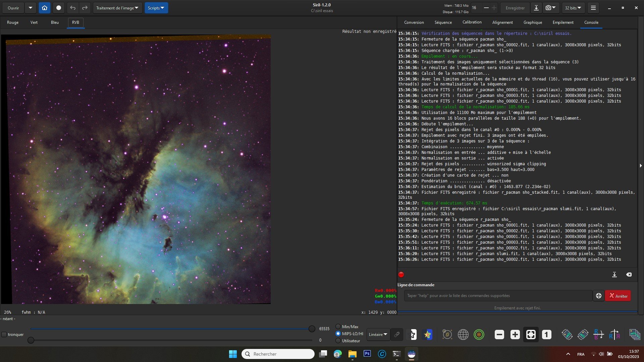
Task: Focus the command line input field
Action: point(498,296)
